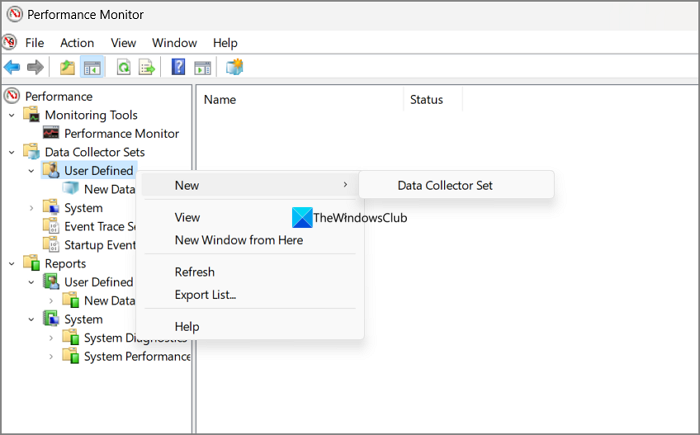
Task: Collapse System node under Reports
Action: [x=31, y=319]
